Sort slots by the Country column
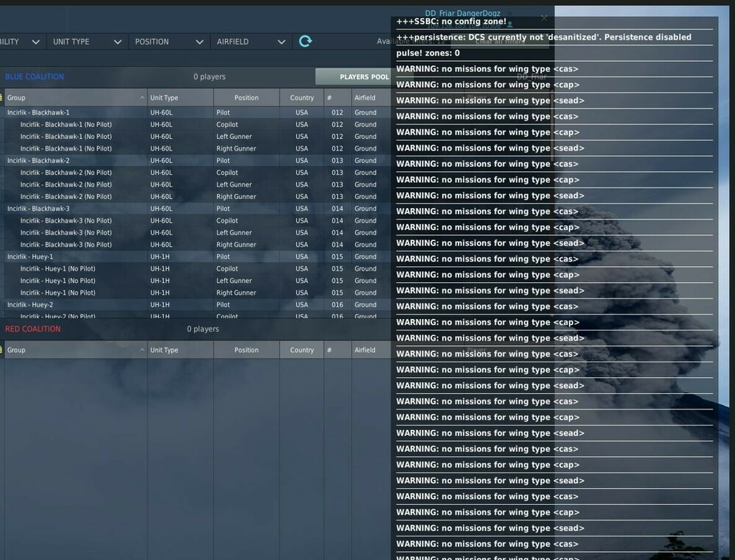Image resolution: width=735 pixels, height=560 pixels. click(x=301, y=97)
